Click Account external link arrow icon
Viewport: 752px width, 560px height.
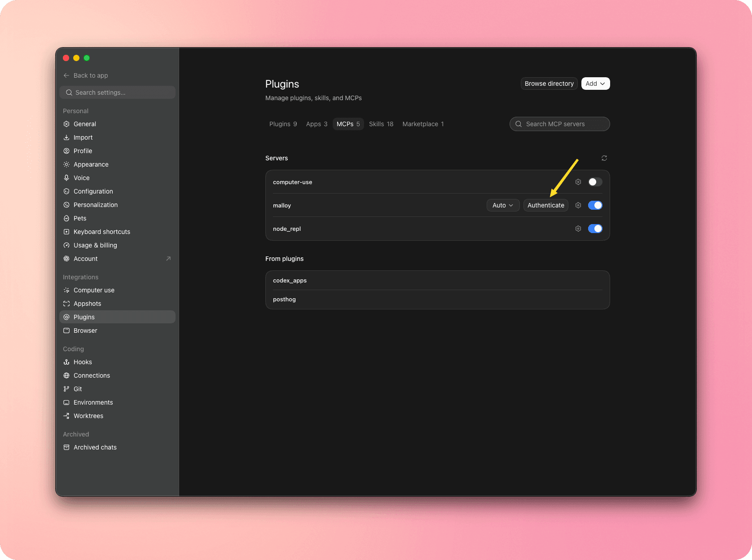(x=168, y=259)
